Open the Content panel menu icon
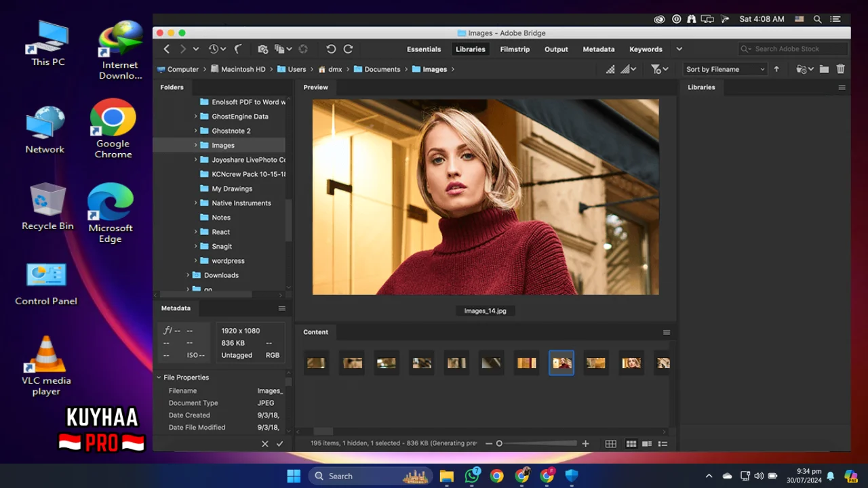The image size is (868, 488). click(667, 332)
